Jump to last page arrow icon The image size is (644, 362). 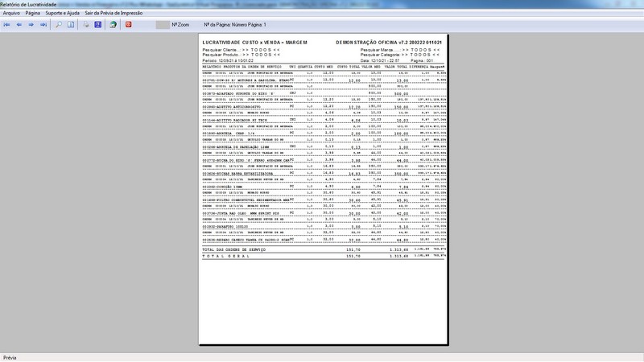[x=43, y=25]
